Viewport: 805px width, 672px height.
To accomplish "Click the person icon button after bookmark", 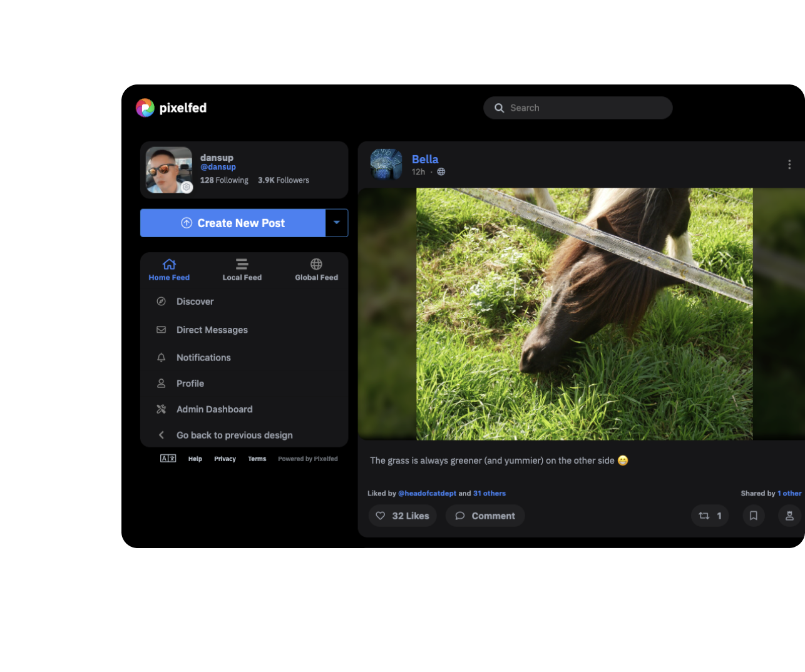I will click(x=789, y=516).
